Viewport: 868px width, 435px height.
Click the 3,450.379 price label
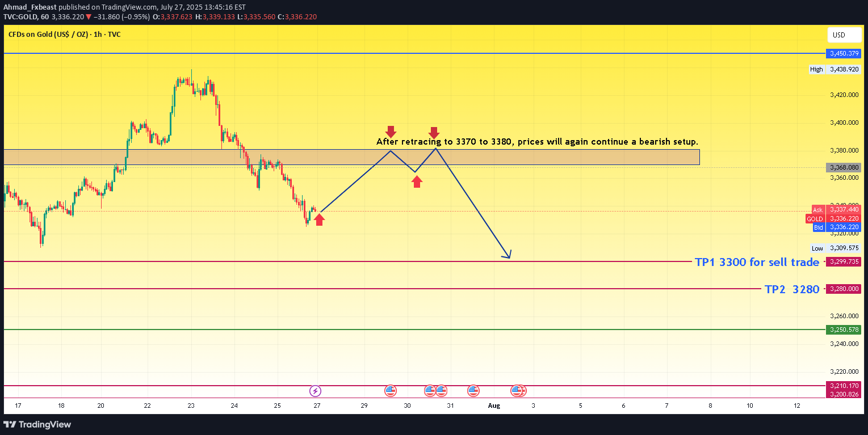coord(845,53)
